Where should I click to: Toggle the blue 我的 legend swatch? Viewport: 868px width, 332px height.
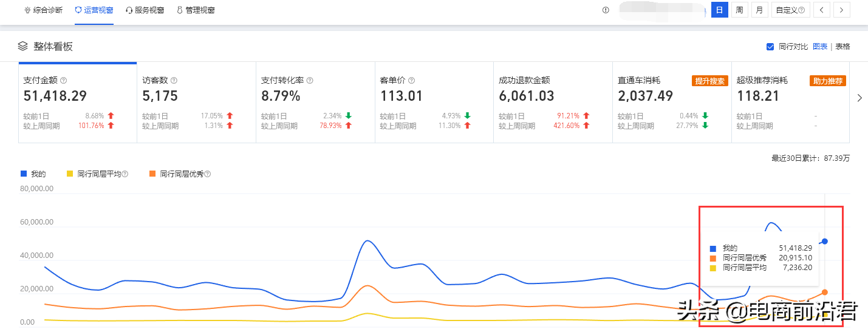coord(24,174)
